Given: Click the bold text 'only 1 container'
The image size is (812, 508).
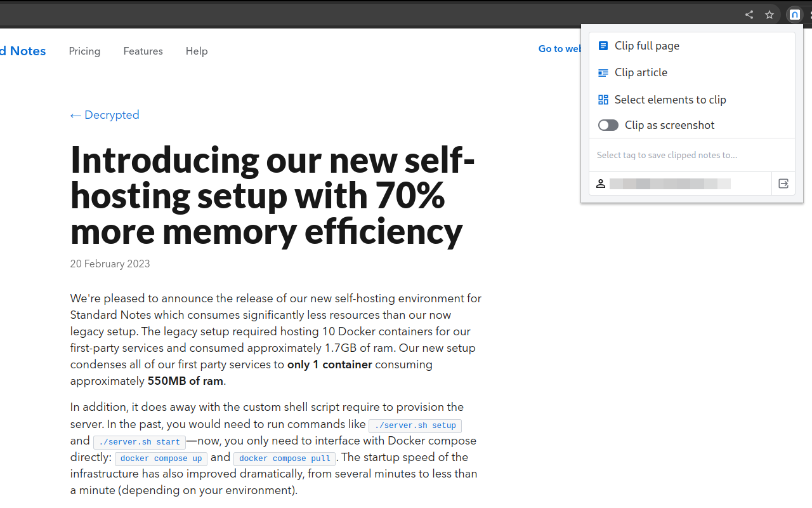Looking at the screenshot, I should click(x=330, y=364).
